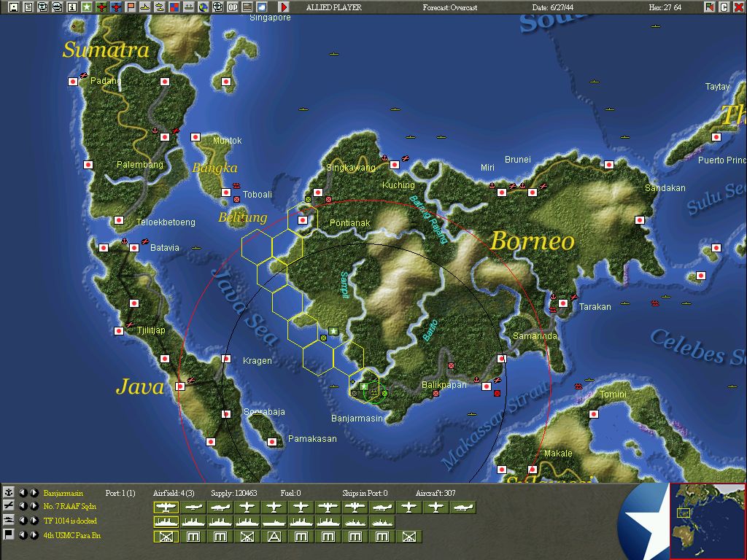747x560 pixels.
Task: Click previous arrow on TF 1014 row
Action: coord(23,521)
